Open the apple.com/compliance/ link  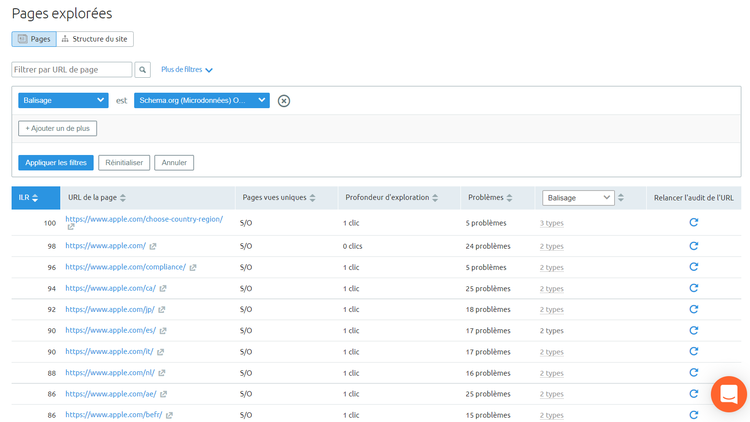pos(125,267)
